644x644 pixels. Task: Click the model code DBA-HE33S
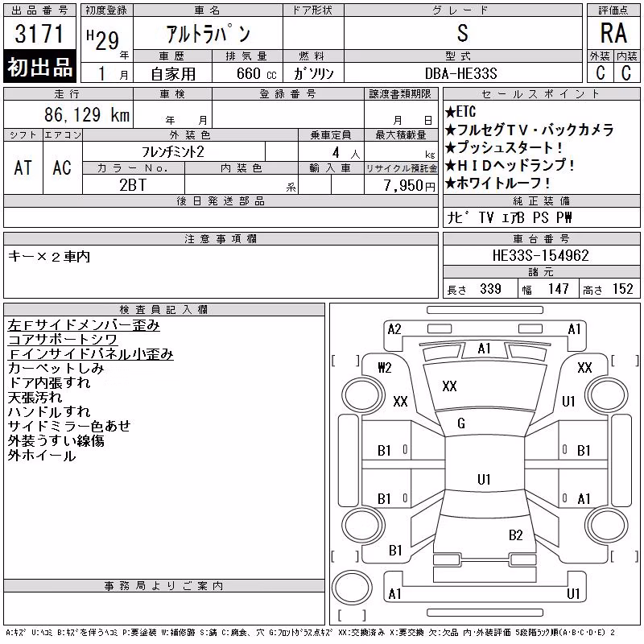tap(460, 73)
